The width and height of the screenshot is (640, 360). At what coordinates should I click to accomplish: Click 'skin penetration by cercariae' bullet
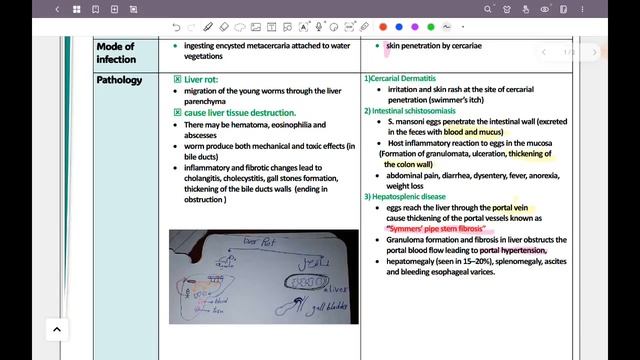tap(434, 46)
